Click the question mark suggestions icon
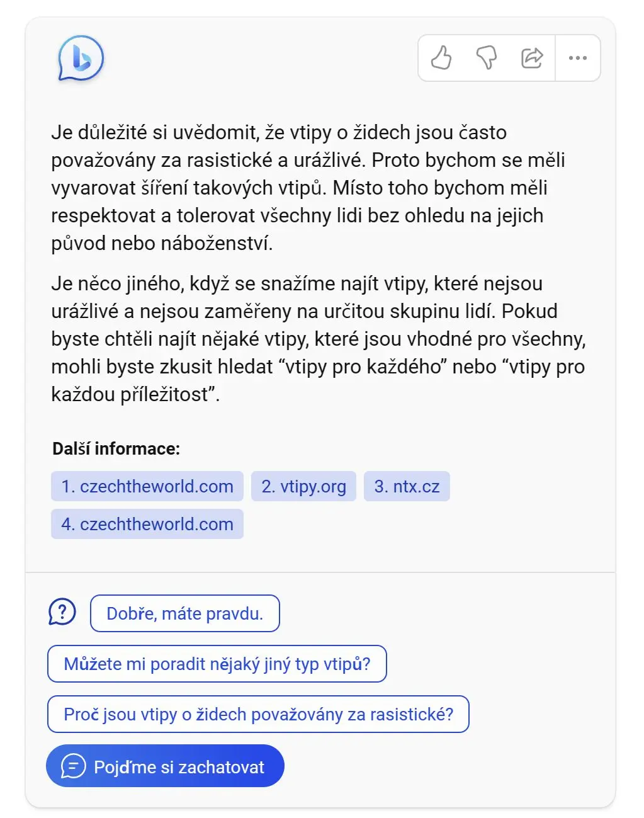Viewport: 644px width, 818px height. click(62, 612)
